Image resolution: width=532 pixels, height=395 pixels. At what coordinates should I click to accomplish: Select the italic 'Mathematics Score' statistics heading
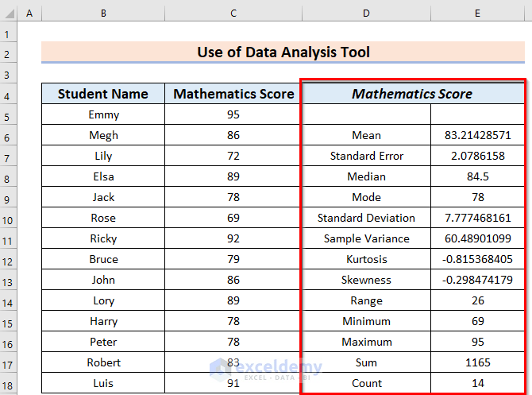coord(411,94)
